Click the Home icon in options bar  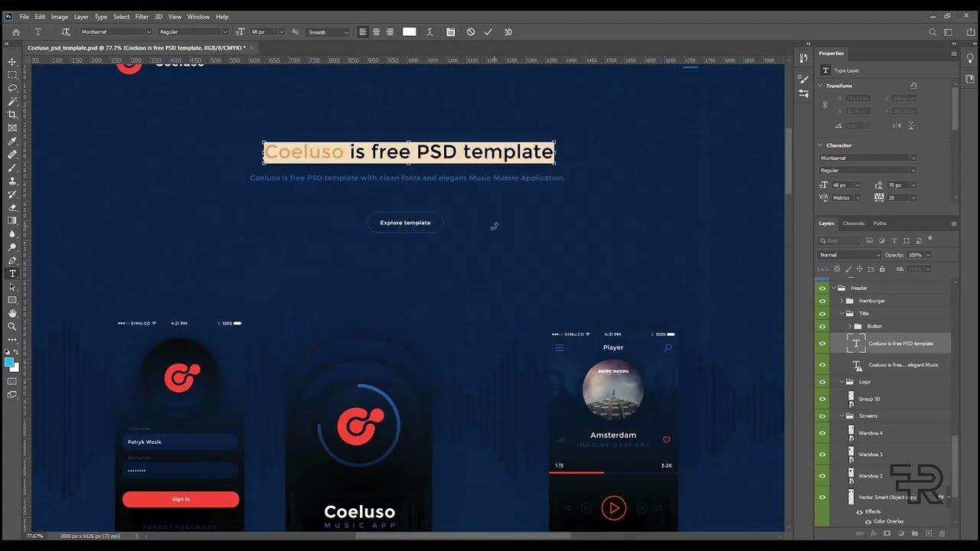[x=16, y=32]
